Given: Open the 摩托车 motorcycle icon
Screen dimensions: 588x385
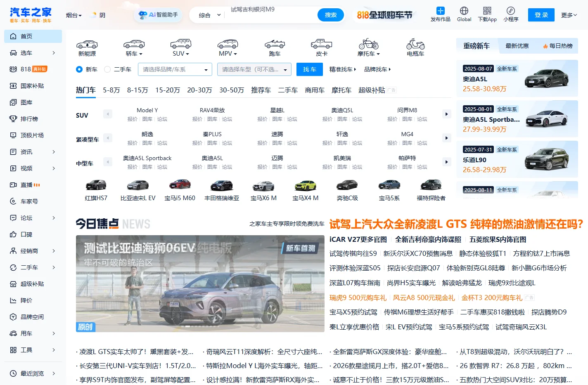Looking at the screenshot, I should pyautogui.click(x=368, y=44).
